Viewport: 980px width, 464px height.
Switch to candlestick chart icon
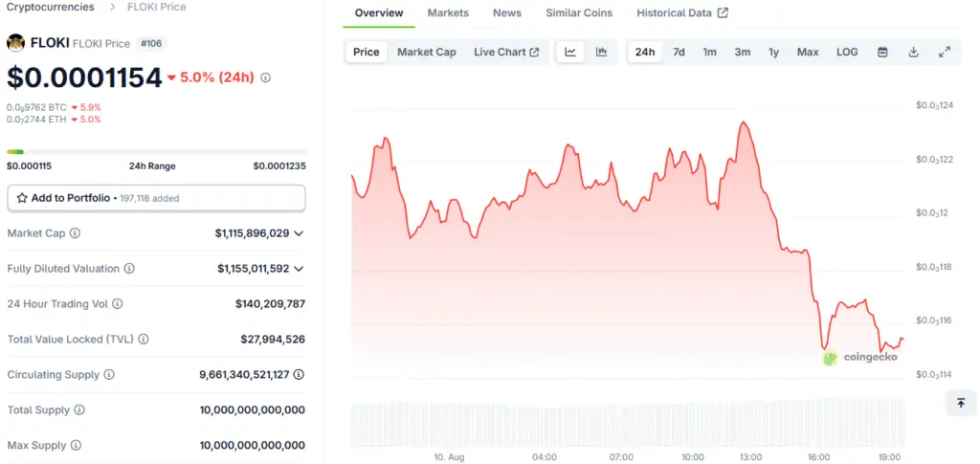click(601, 52)
